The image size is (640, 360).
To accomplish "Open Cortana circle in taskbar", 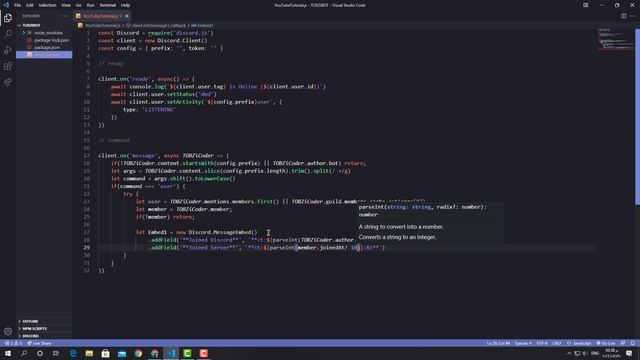I will tap(40, 353).
